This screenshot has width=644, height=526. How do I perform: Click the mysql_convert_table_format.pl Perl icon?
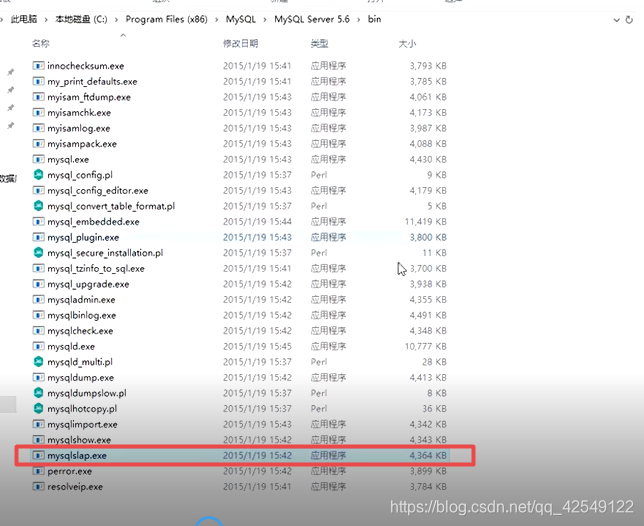click(38, 206)
